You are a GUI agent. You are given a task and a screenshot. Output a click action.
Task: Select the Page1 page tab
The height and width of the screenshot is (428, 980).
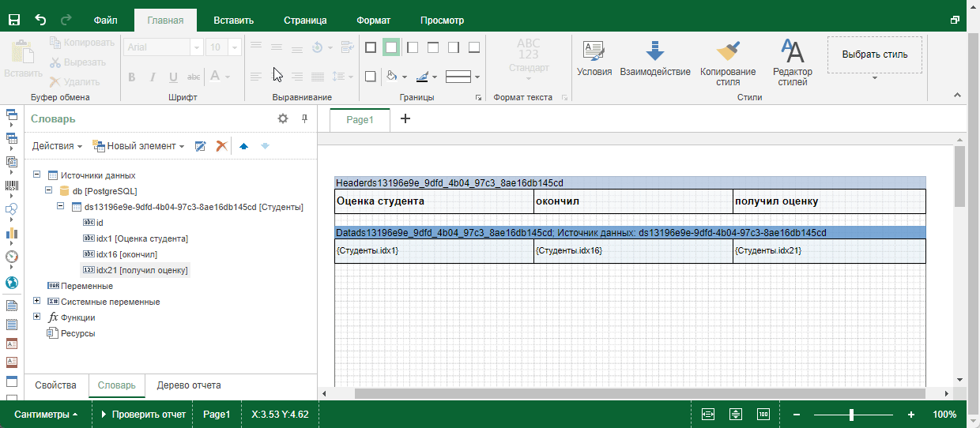(x=360, y=119)
